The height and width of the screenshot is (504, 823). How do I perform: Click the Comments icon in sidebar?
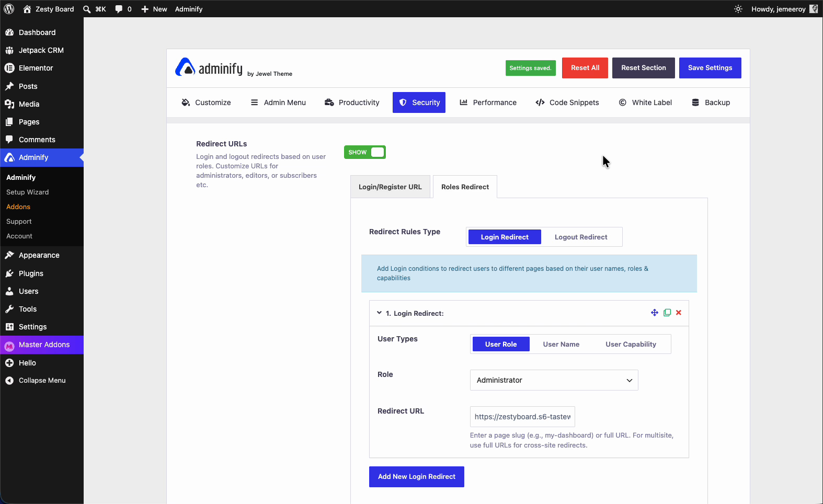coord(9,140)
